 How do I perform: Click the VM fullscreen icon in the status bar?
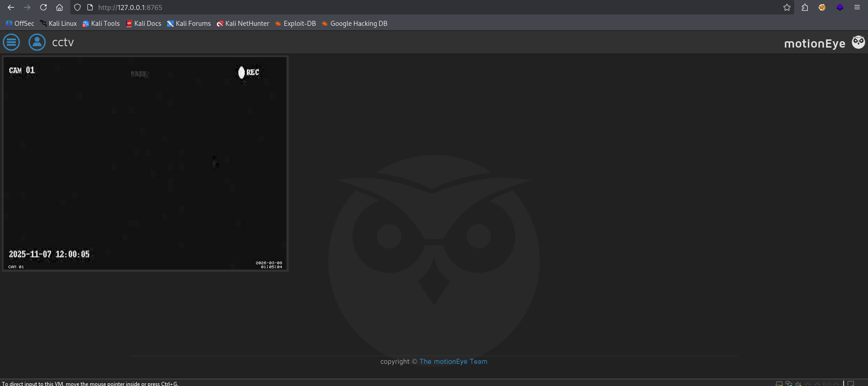click(x=851, y=384)
